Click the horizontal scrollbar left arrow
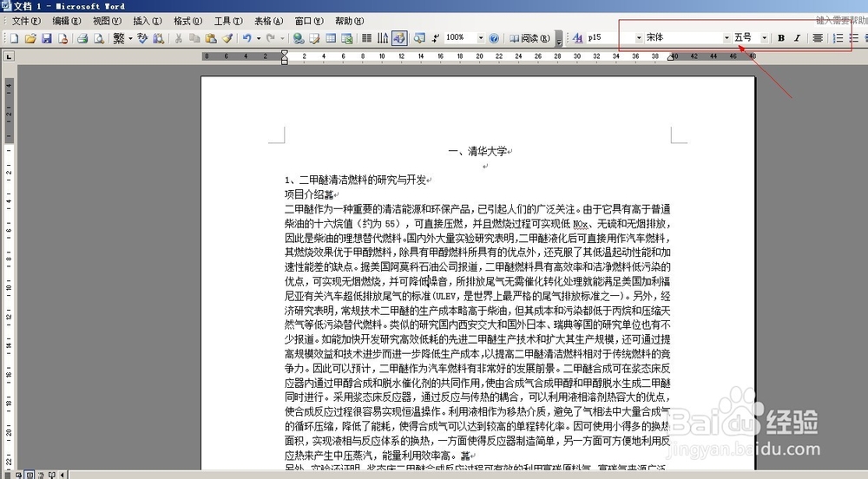This screenshot has height=479, width=868. point(62,475)
